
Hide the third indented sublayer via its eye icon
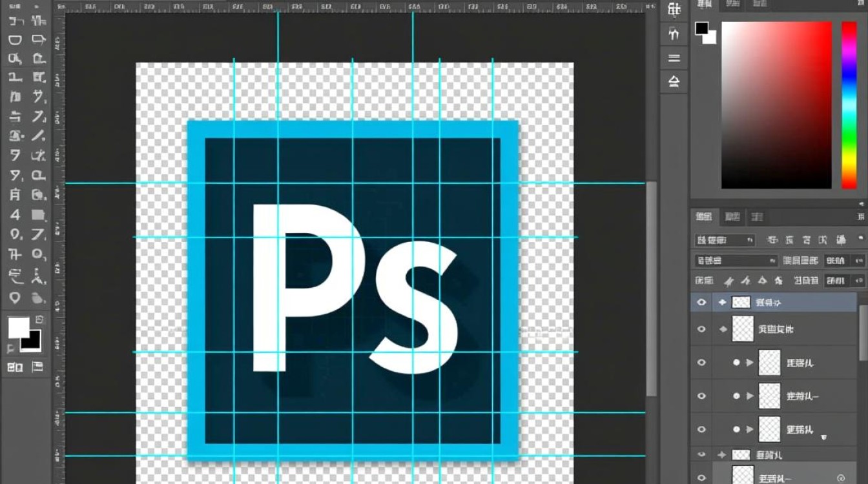(701, 429)
